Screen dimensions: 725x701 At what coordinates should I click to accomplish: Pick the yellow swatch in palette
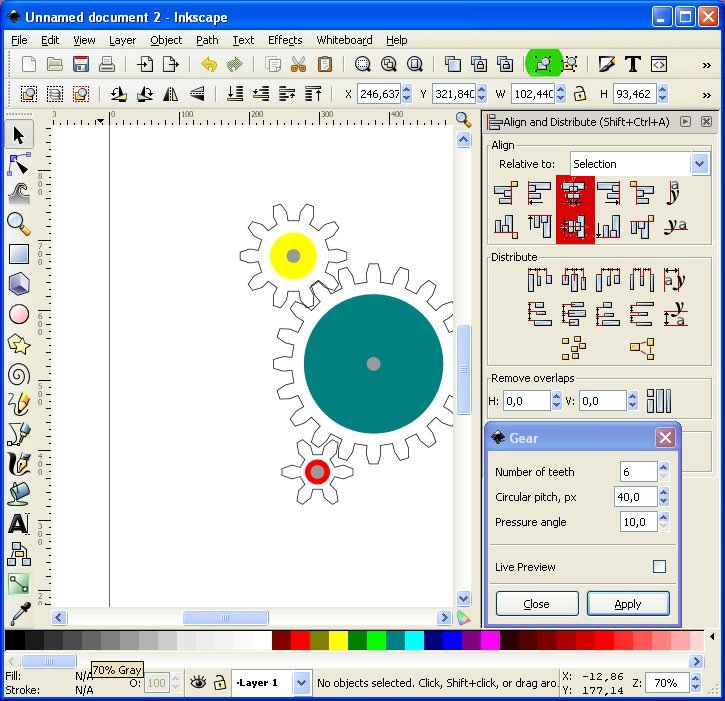tap(339, 640)
